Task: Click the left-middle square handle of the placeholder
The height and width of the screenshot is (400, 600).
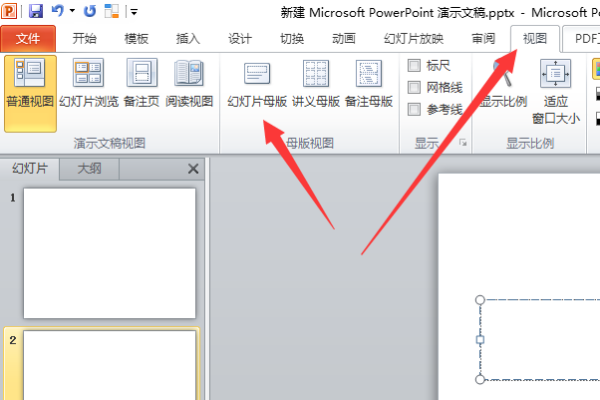Action: pyautogui.click(x=480, y=340)
